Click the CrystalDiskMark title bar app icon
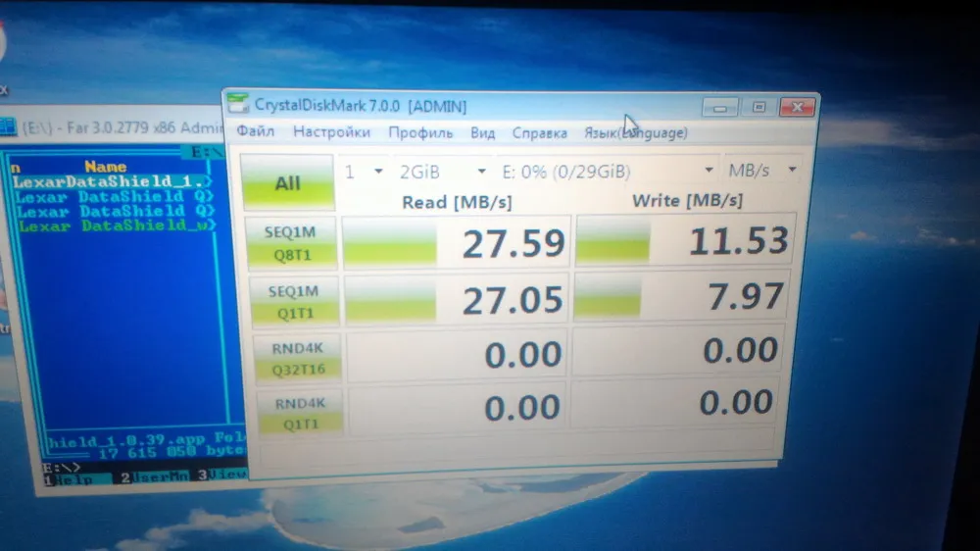The height and width of the screenshot is (551, 980). coord(237,103)
